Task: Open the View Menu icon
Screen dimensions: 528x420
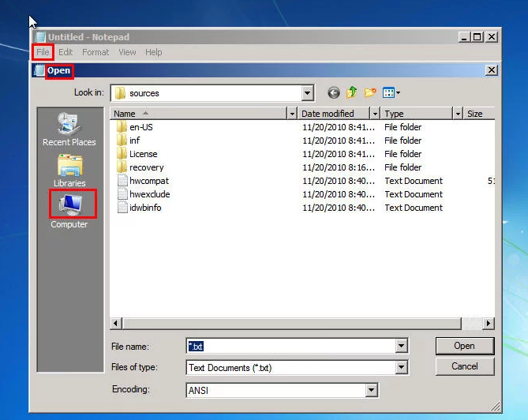Action: tap(388, 92)
